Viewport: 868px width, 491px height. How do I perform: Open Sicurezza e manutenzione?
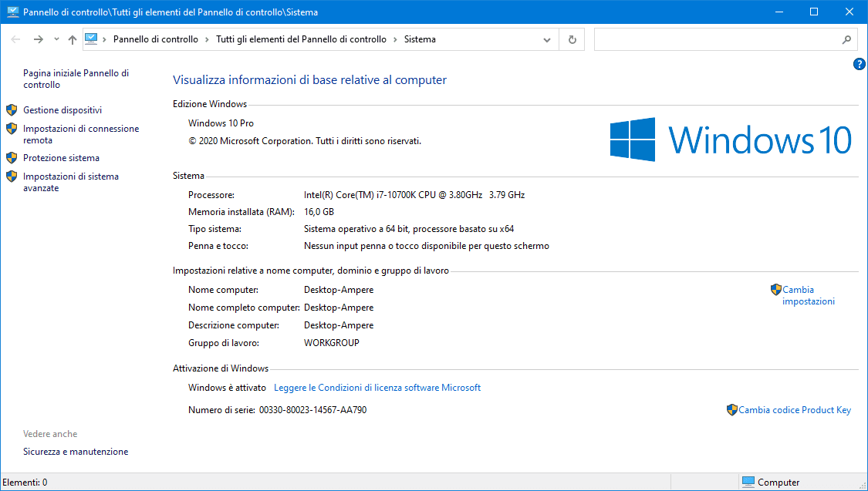pyautogui.click(x=76, y=452)
